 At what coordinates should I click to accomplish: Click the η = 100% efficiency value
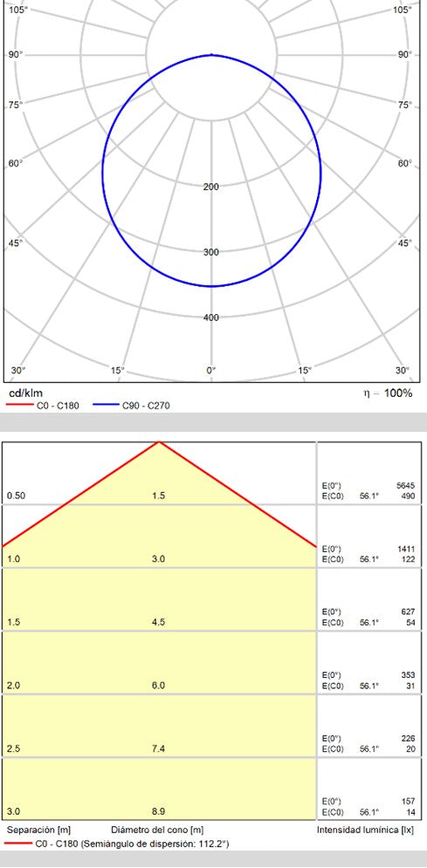388,393
